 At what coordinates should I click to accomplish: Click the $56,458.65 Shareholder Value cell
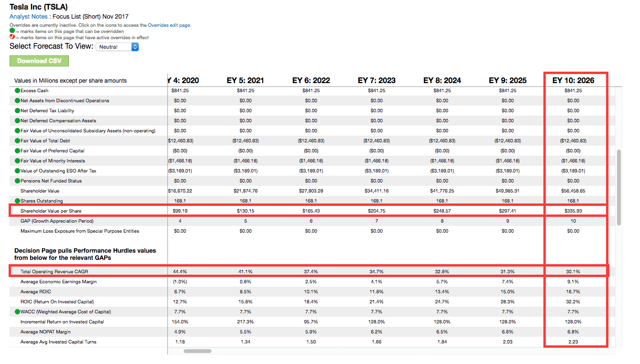click(573, 191)
